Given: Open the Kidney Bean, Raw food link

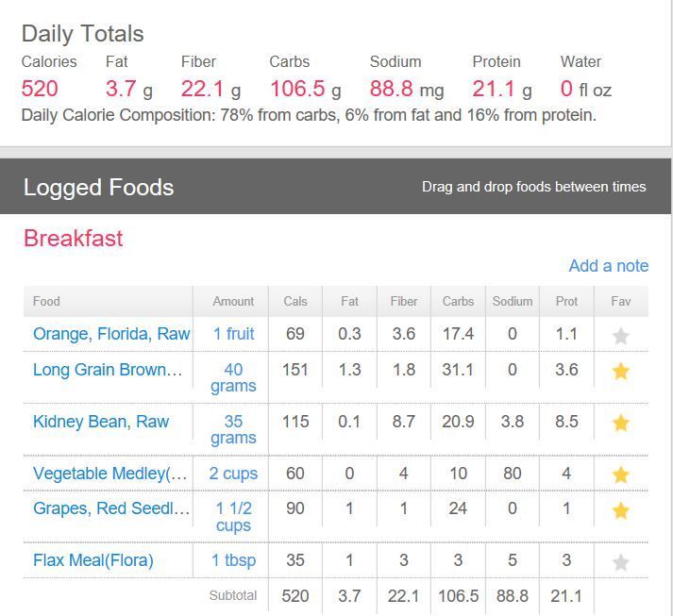Looking at the screenshot, I should click(x=101, y=422).
